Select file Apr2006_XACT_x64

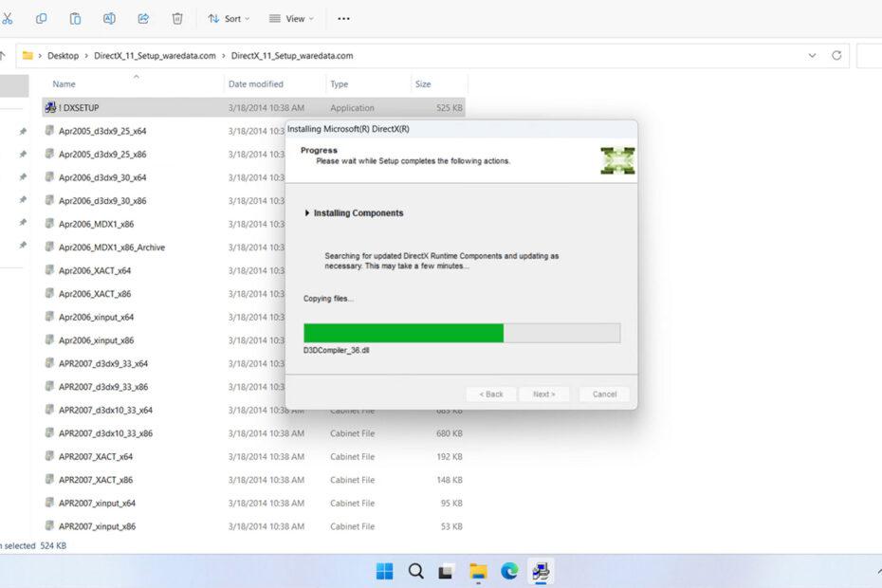click(x=95, y=270)
